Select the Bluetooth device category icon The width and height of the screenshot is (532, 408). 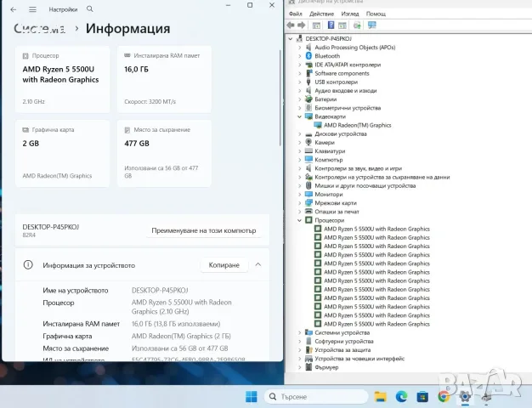[x=308, y=55]
